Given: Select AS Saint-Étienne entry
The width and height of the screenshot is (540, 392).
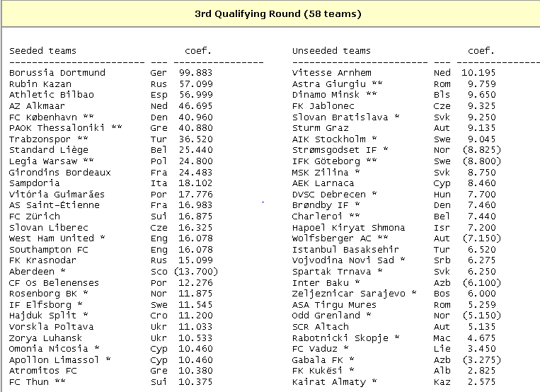Looking at the screenshot, I should 54,205.
